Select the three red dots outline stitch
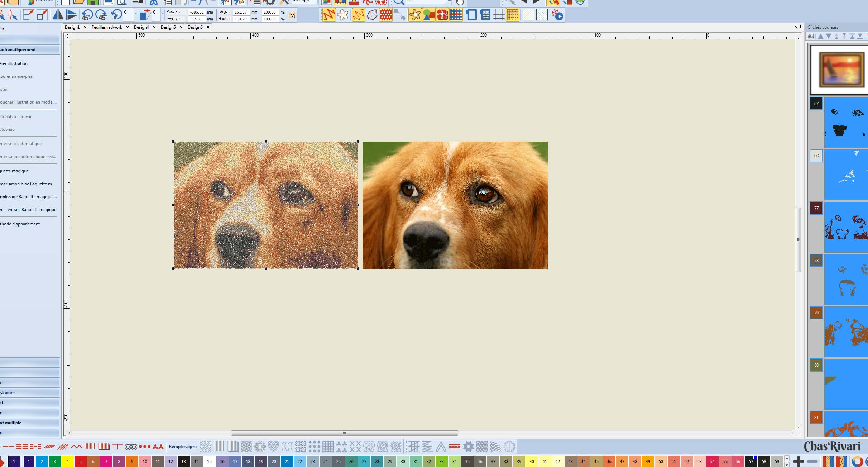868x467 pixels. (x=145, y=447)
